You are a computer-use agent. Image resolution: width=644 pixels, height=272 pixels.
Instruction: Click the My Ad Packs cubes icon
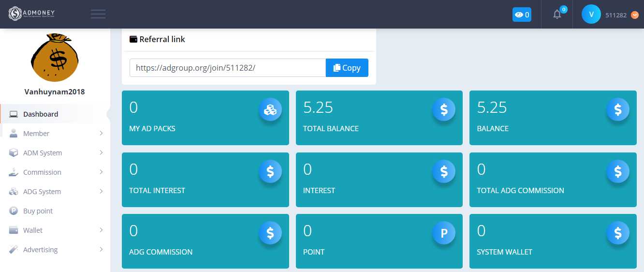coord(270,110)
